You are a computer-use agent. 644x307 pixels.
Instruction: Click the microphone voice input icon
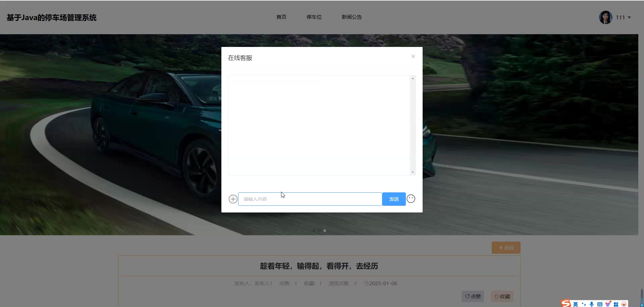coord(592,304)
